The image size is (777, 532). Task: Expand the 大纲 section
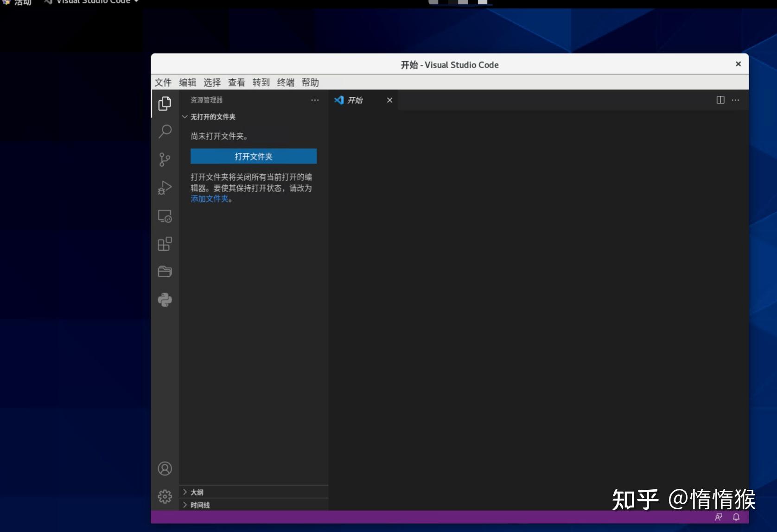(196, 492)
